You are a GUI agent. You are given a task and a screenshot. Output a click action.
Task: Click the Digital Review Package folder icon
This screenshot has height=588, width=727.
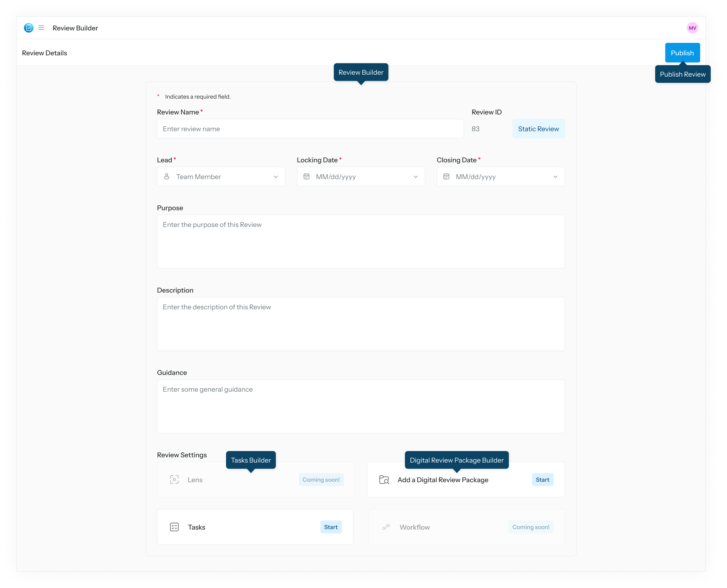click(x=384, y=479)
